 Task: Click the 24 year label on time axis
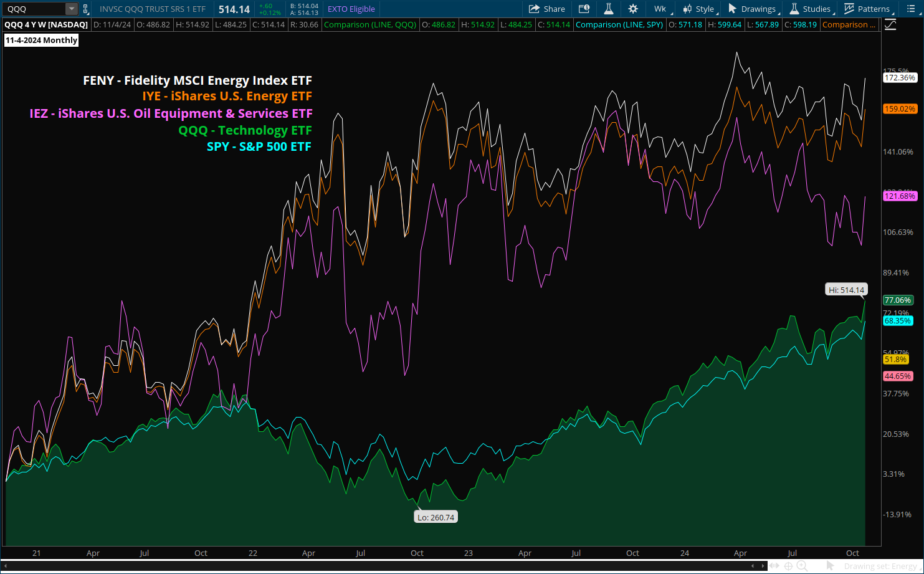click(x=685, y=553)
